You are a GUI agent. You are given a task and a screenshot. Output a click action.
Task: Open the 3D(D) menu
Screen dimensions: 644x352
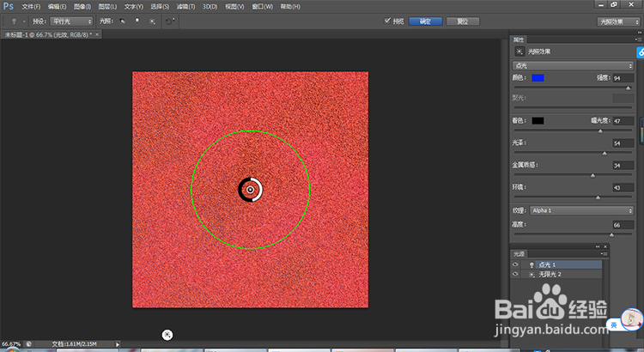point(210,7)
